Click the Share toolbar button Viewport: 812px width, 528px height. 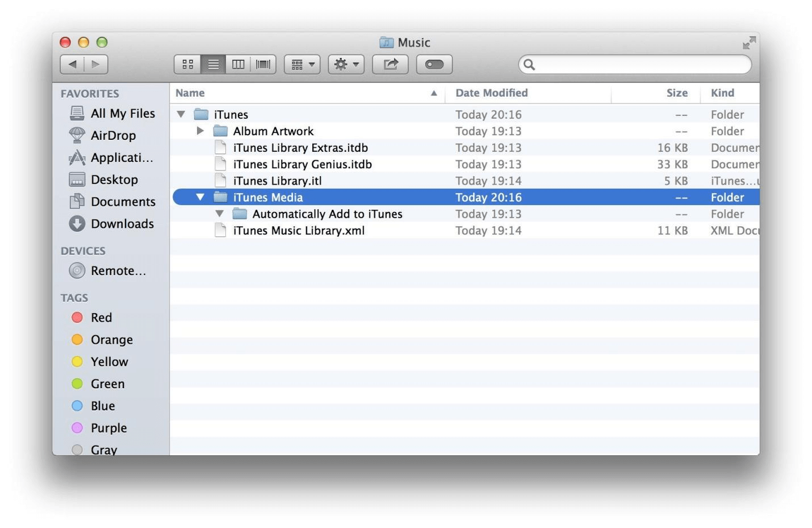click(x=390, y=64)
